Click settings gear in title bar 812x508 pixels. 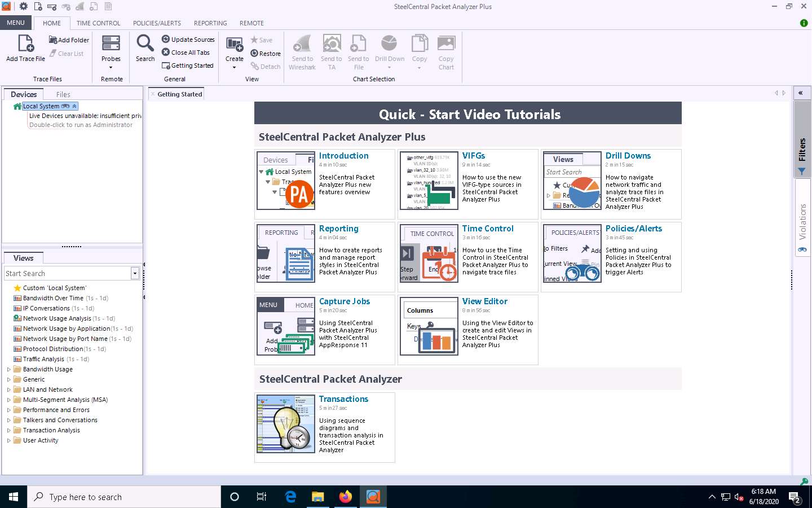pos(23,6)
